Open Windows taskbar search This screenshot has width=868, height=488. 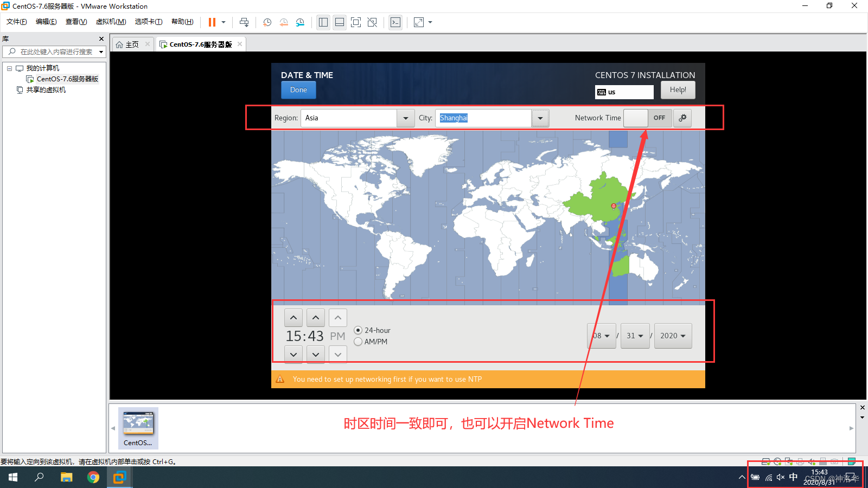pos(39,477)
